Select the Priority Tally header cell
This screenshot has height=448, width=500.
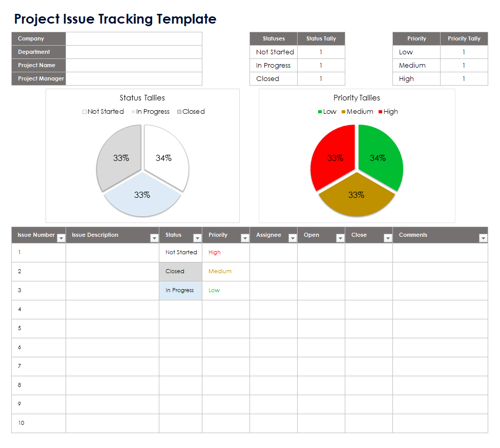[x=464, y=39]
